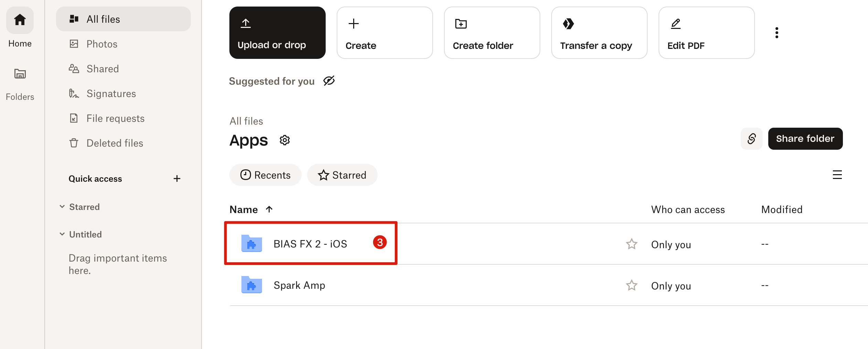Copy link to the Apps folder
This screenshot has height=349, width=868.
click(x=752, y=139)
